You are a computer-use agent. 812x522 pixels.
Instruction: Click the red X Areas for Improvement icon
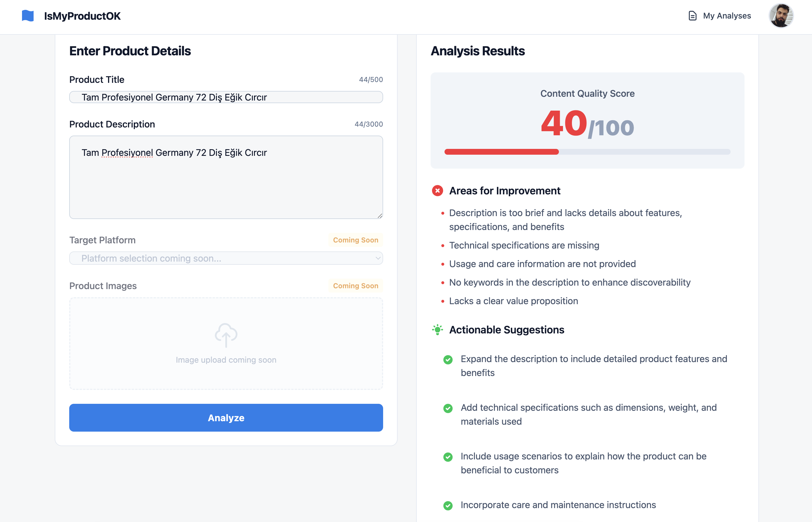click(437, 191)
